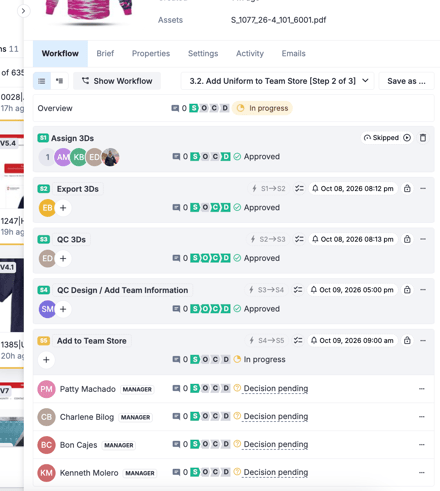Open the S_1077_26-4_101_6001.pdf asset
The image size is (440, 491).
[279, 20]
